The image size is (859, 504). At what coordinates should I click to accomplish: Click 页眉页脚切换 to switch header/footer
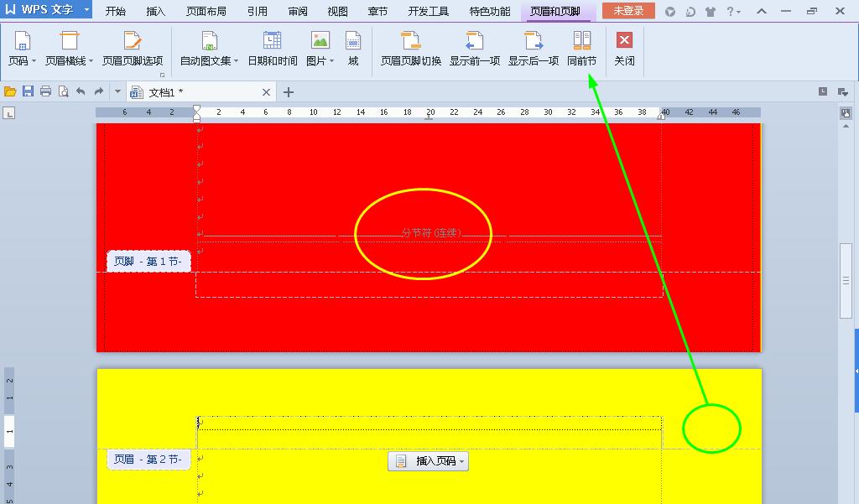pyautogui.click(x=411, y=48)
